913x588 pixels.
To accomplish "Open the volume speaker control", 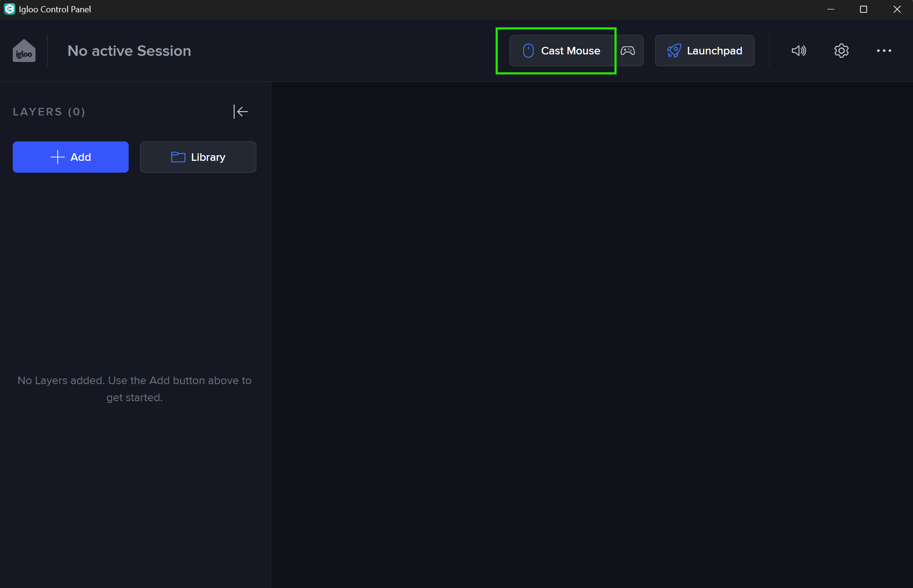I will tap(799, 51).
